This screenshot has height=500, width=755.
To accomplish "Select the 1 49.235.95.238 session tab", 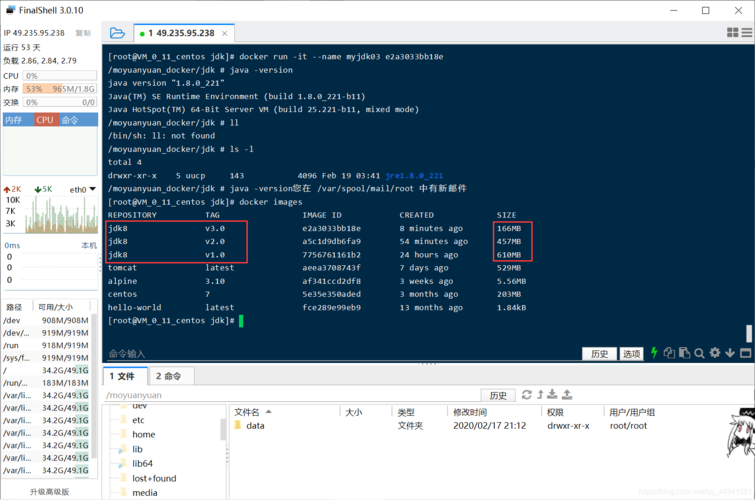I will click(181, 34).
